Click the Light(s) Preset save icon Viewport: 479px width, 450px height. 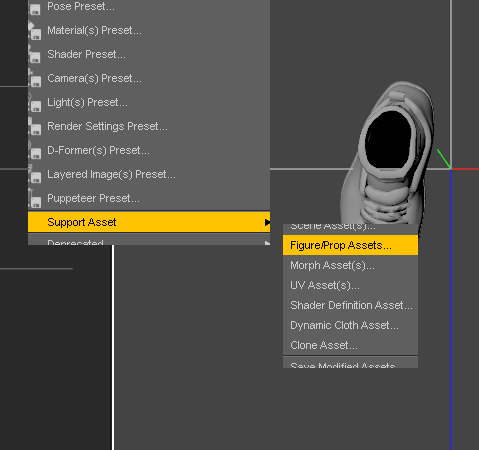[x=35, y=104]
